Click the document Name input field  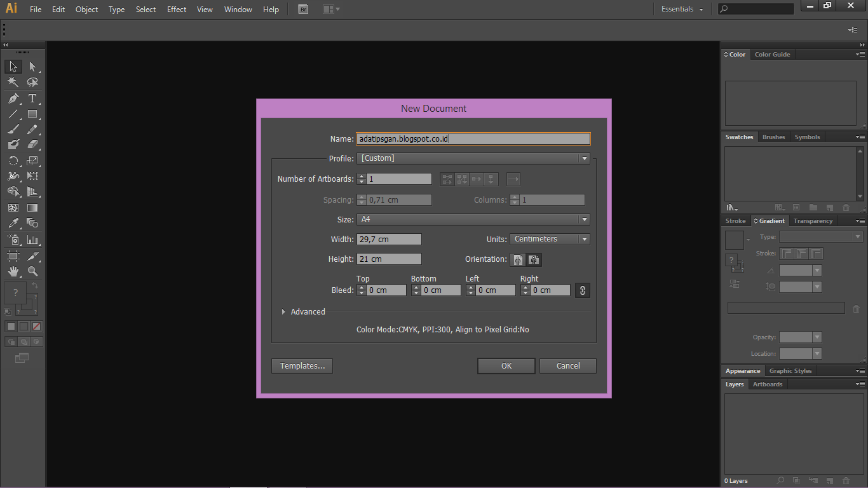[x=473, y=139]
